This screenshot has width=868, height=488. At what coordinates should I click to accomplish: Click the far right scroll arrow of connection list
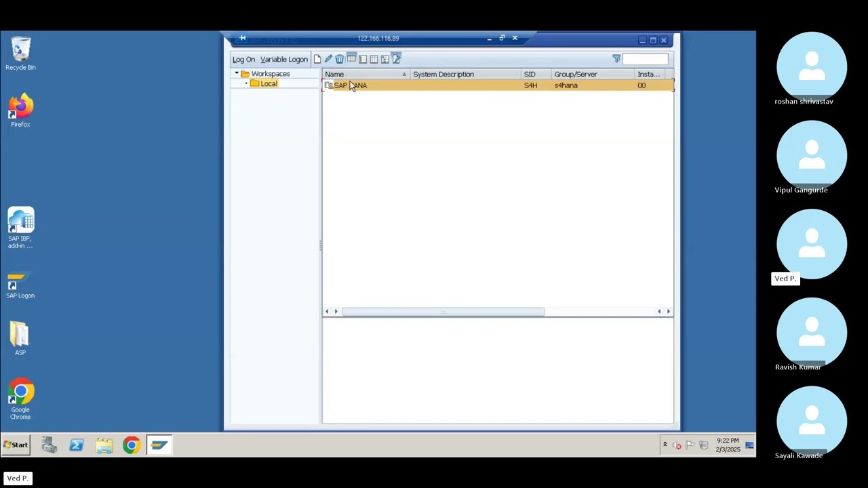coord(669,312)
